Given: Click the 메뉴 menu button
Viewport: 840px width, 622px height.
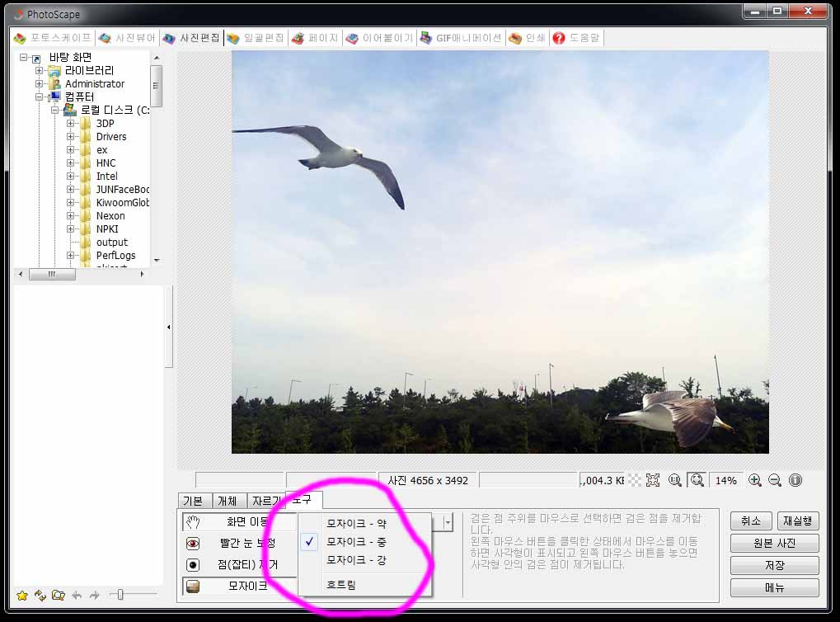Looking at the screenshot, I should [775, 587].
